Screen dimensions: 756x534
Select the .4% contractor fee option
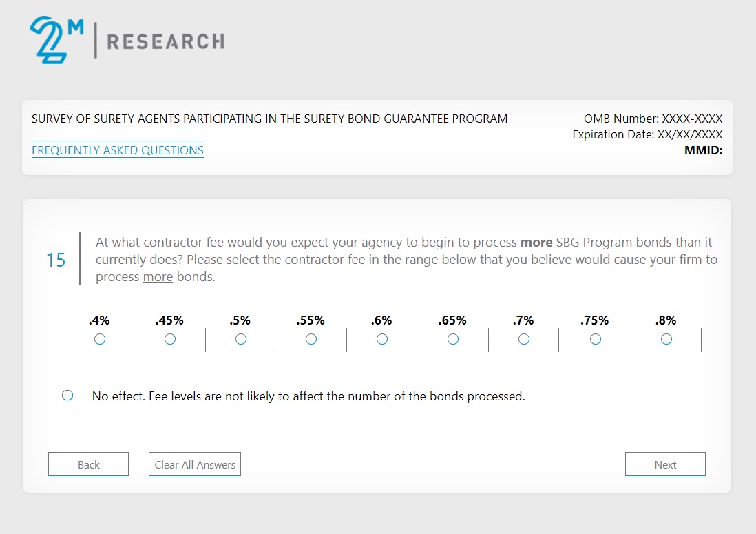[x=100, y=339]
